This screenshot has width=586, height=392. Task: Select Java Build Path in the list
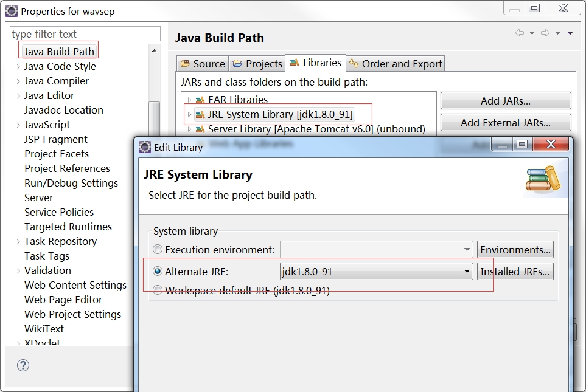coord(59,52)
